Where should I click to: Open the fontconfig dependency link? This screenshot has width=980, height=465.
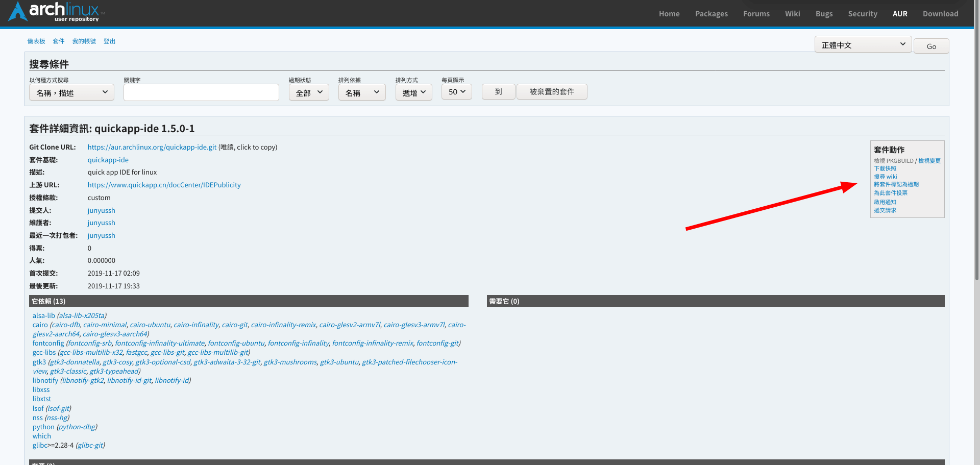pos(48,344)
